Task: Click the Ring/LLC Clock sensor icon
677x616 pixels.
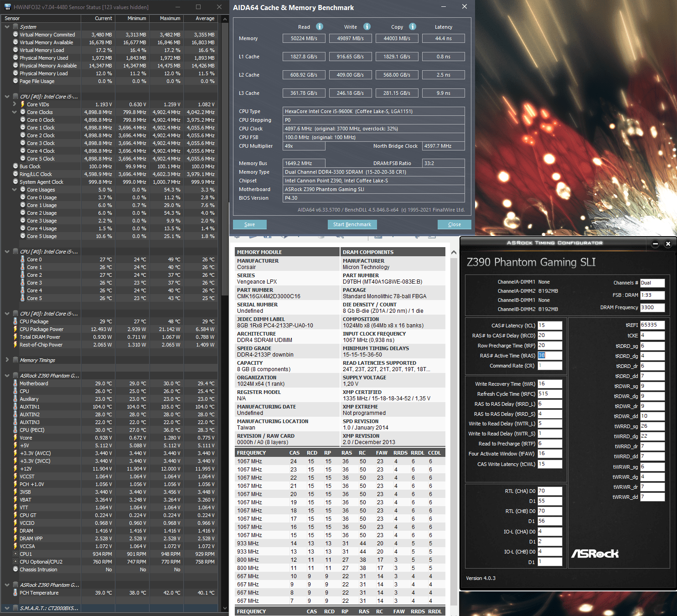Action: tap(16, 174)
